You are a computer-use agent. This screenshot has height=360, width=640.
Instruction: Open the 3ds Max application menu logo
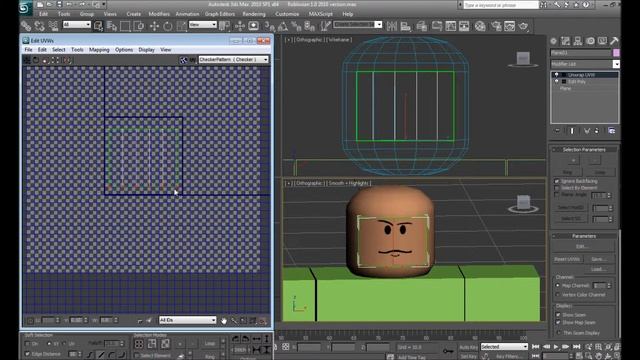coord(25,7)
